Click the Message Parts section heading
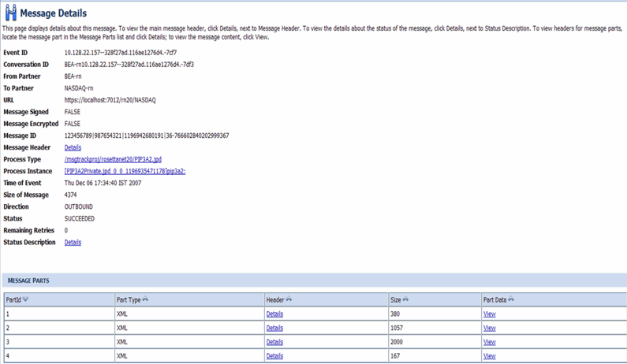Image resolution: width=627 pixels, height=364 pixels. click(28, 280)
